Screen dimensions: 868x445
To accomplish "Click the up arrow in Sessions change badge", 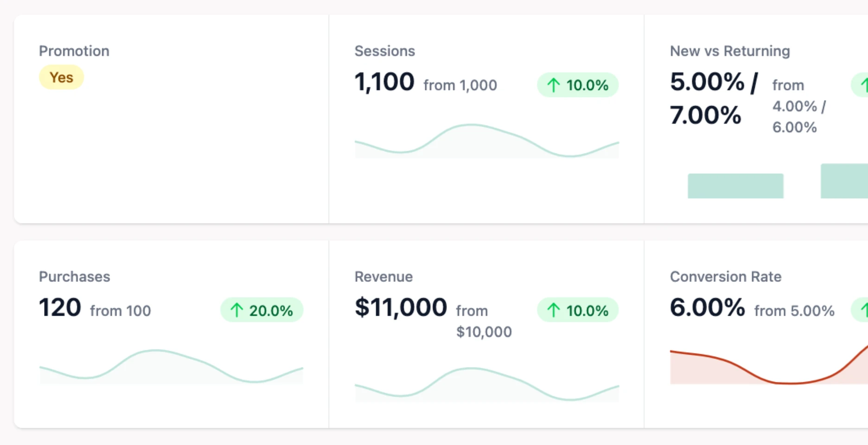I will [x=553, y=85].
